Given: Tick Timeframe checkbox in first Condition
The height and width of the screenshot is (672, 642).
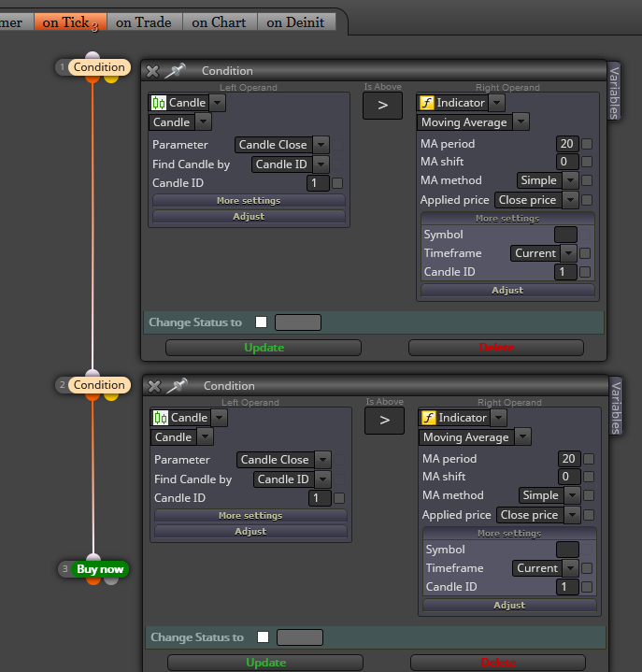Looking at the screenshot, I should (585, 253).
